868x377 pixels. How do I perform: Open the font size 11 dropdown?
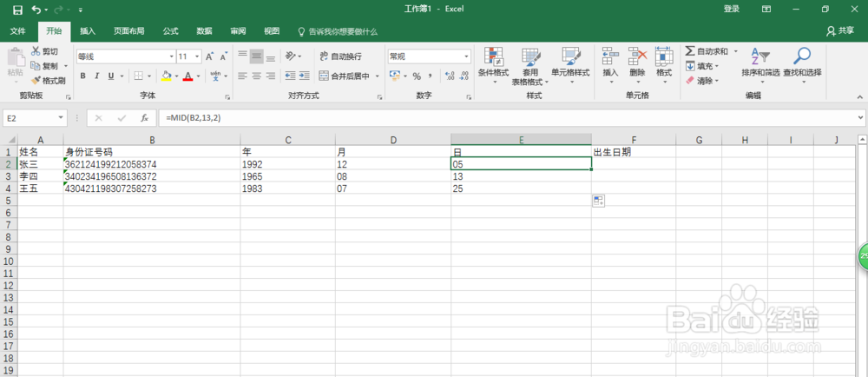(x=198, y=56)
